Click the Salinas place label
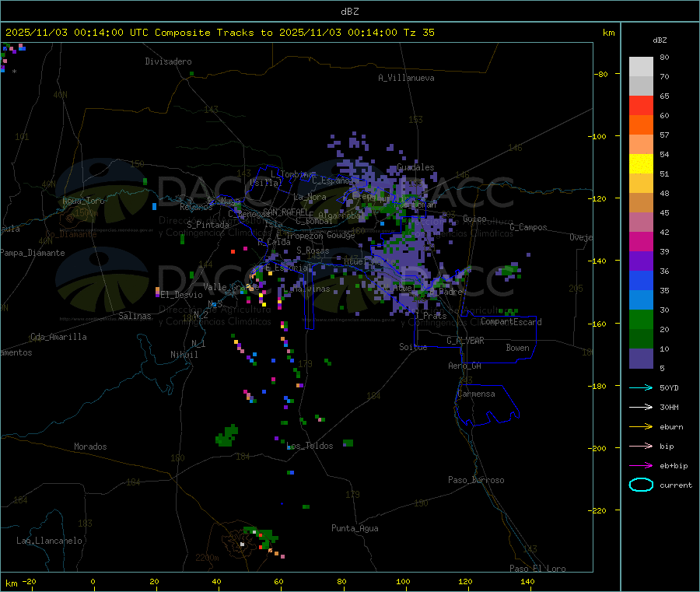This screenshot has width=700, height=592. tap(135, 316)
